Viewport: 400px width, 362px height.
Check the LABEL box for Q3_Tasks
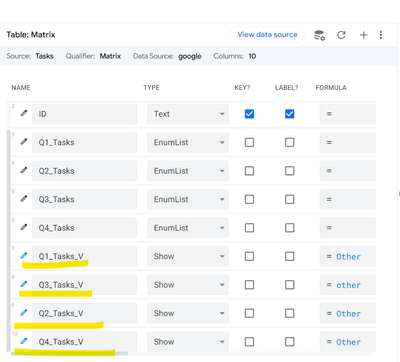coord(290,199)
